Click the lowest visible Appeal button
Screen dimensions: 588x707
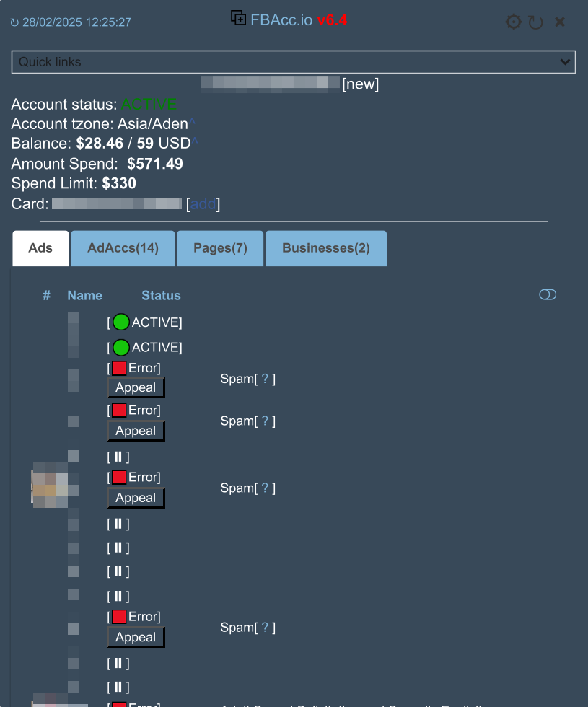[x=136, y=637]
